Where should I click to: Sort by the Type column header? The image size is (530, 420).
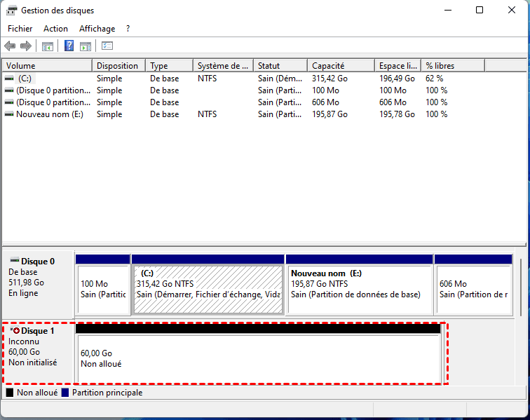click(x=170, y=66)
